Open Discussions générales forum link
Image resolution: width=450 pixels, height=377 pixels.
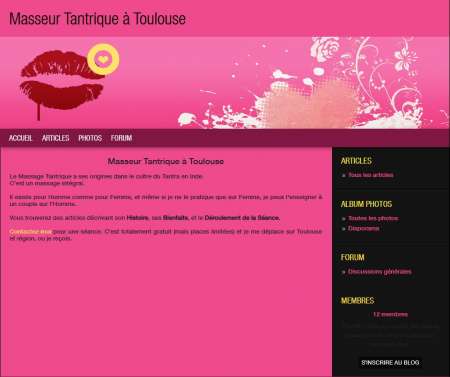pos(380,272)
